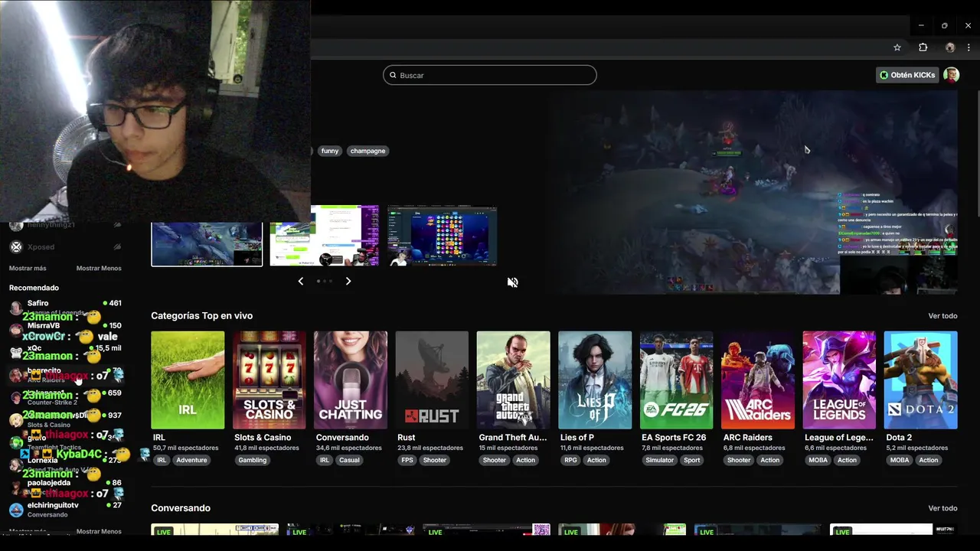
Task: Open the Dota 2 category card
Action: click(920, 380)
